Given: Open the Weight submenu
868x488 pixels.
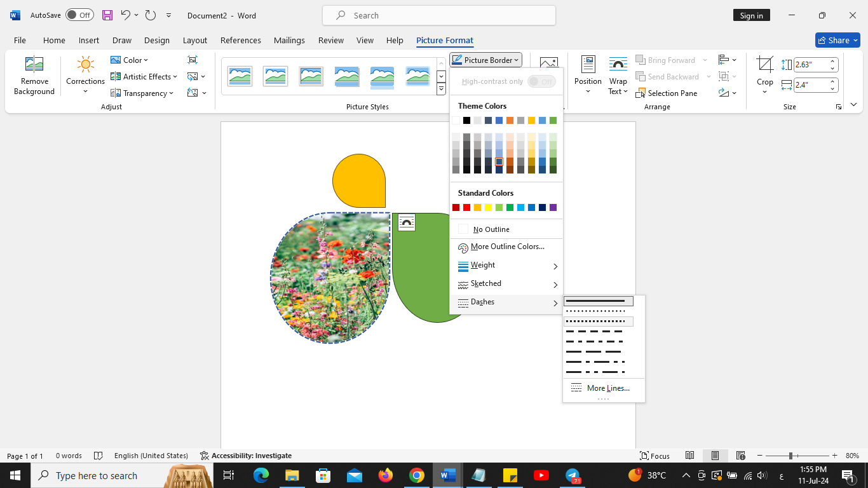Looking at the screenshot, I should click(506, 266).
